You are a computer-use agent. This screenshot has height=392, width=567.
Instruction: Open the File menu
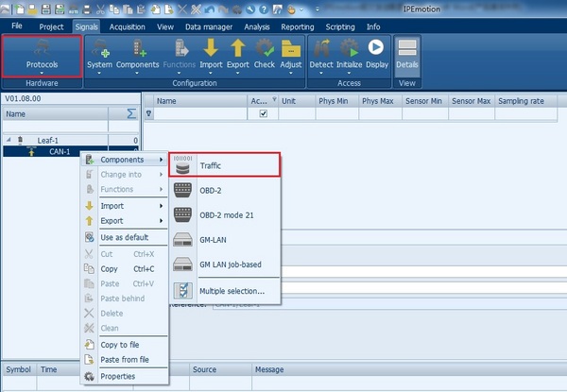[x=17, y=26]
